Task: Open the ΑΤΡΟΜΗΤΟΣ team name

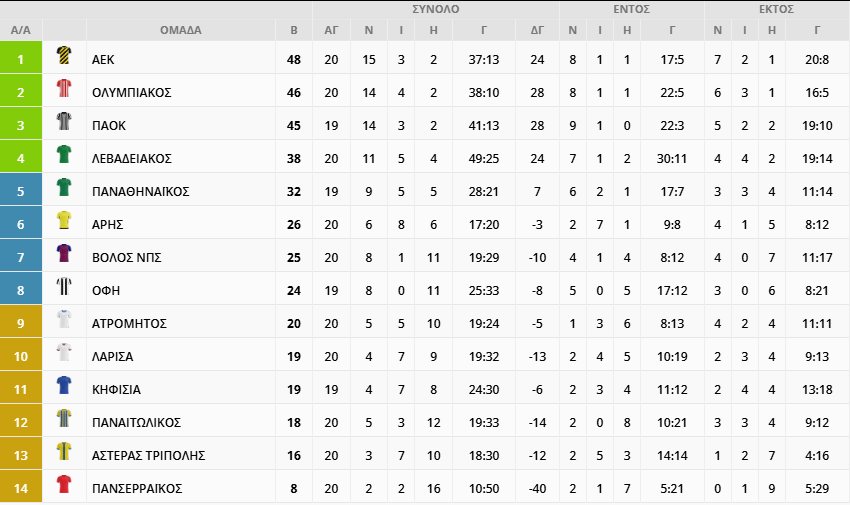Action: (x=128, y=323)
